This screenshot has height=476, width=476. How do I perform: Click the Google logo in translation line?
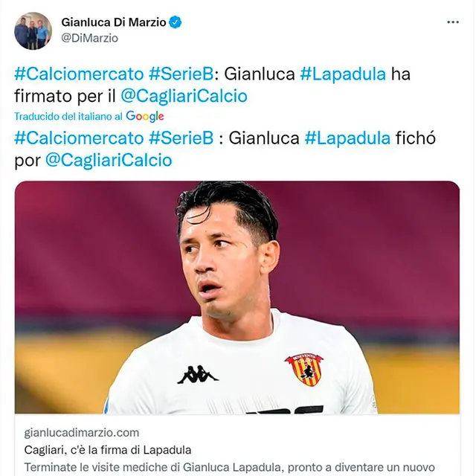(x=145, y=116)
